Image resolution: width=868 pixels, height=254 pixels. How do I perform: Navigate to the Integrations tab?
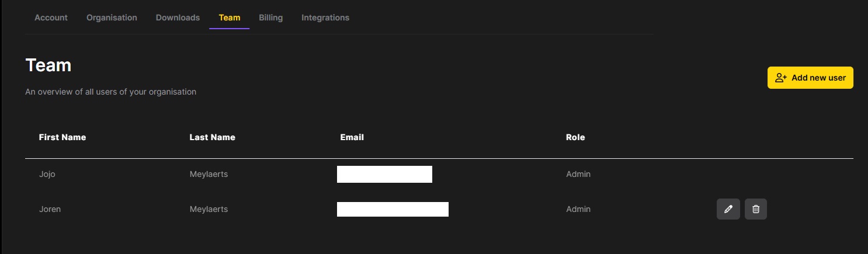[x=325, y=18]
